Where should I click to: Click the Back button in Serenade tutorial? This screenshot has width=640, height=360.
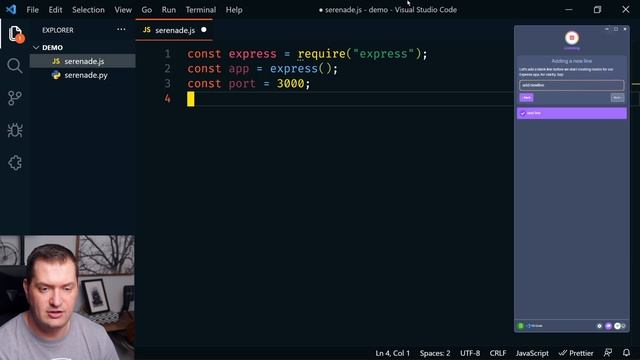coord(526,98)
